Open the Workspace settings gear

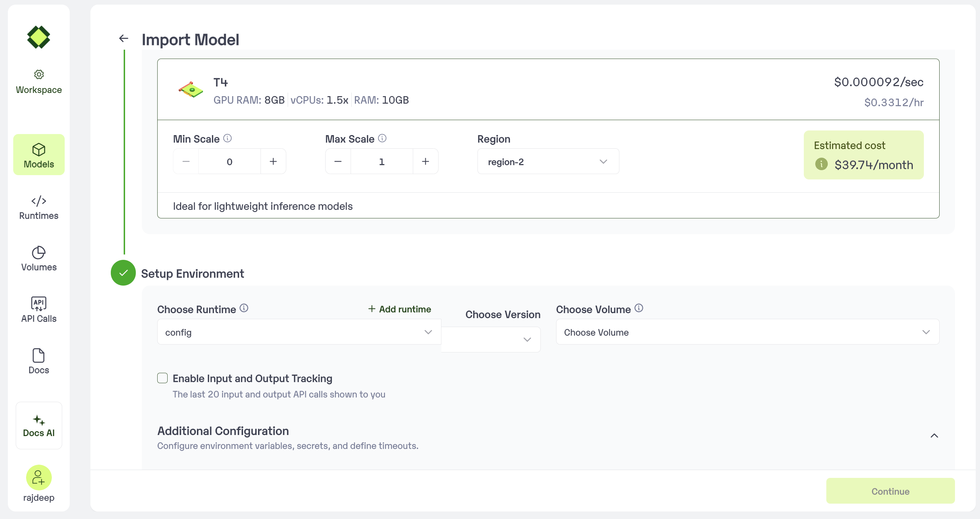click(39, 74)
